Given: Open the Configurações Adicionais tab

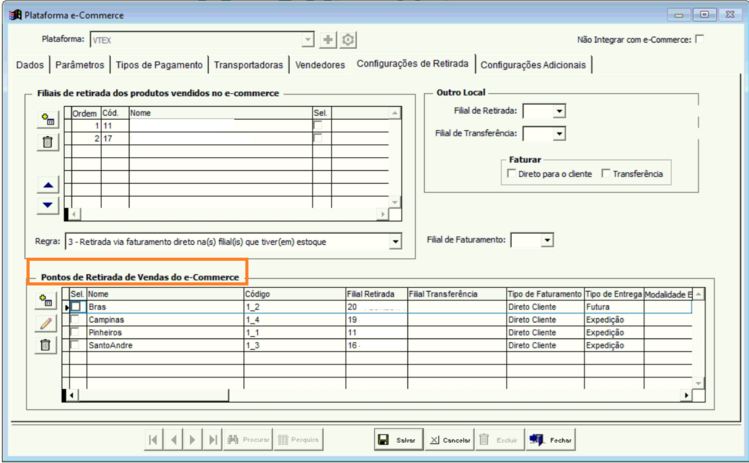Looking at the screenshot, I should (533, 65).
